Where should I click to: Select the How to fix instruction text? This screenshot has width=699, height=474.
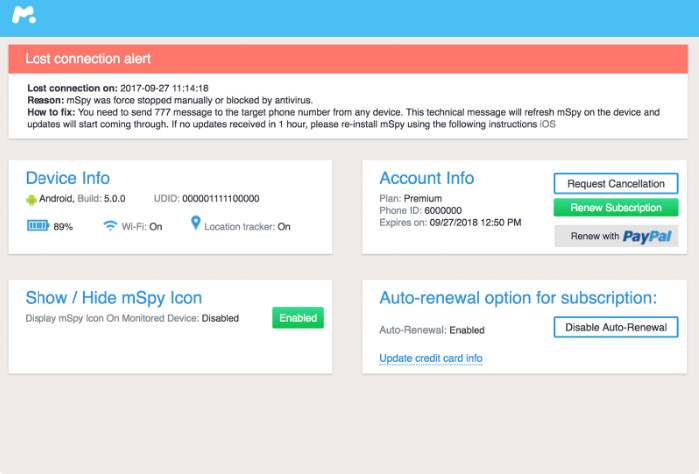point(343,118)
